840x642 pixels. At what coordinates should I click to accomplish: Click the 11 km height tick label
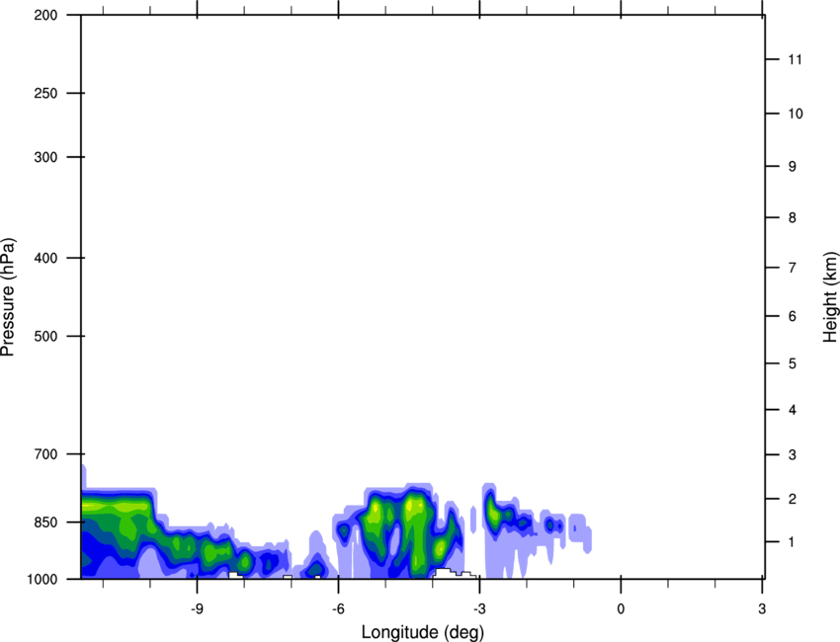795,60
